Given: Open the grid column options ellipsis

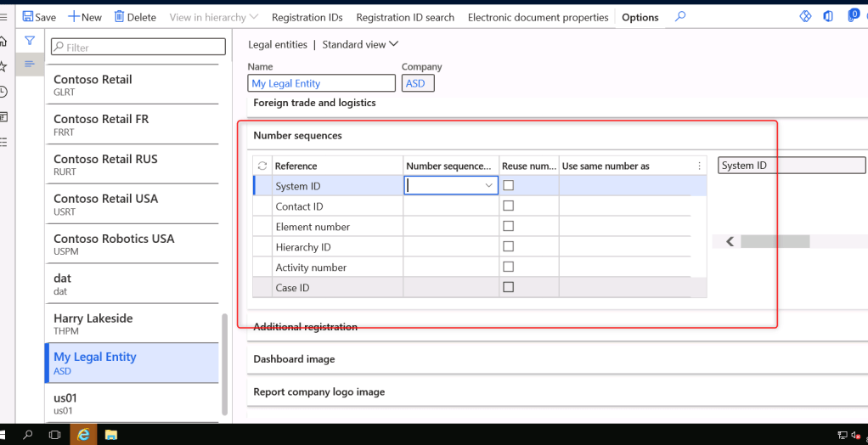Looking at the screenshot, I should pos(699,166).
